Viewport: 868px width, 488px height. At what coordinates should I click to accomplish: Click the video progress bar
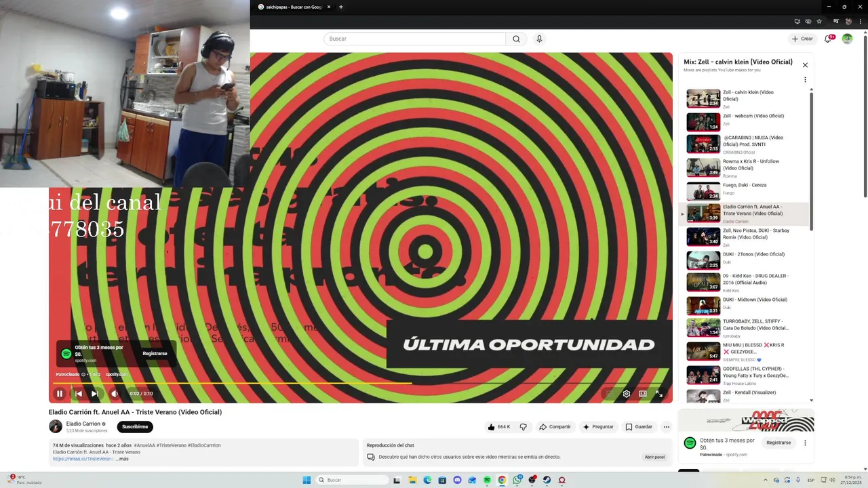pos(359,384)
